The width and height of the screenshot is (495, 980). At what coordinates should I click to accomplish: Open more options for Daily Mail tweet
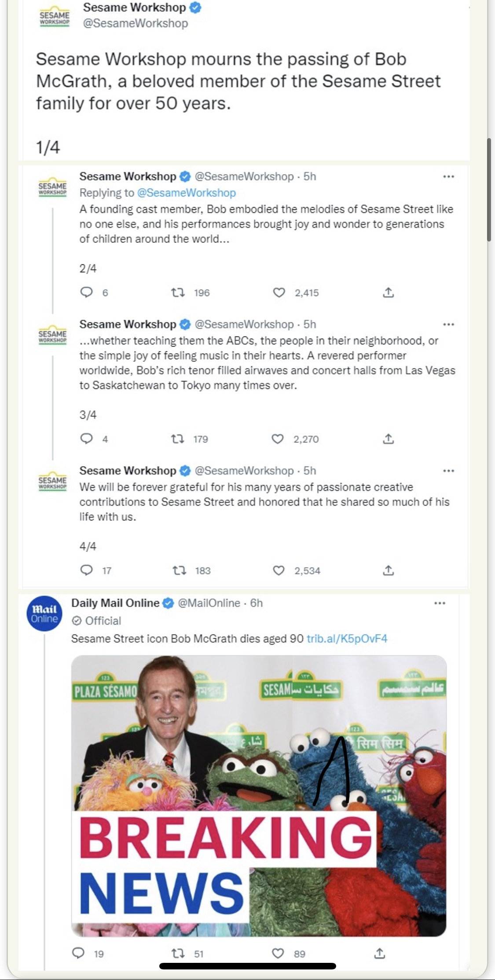pos(440,603)
